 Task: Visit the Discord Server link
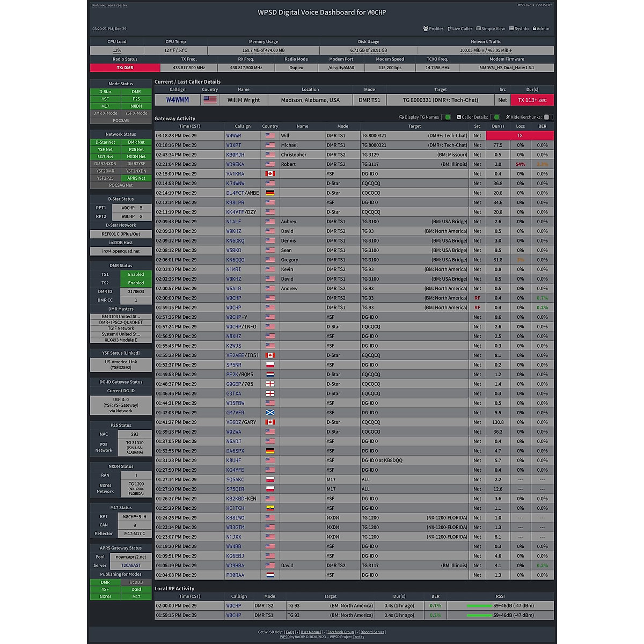372,632
